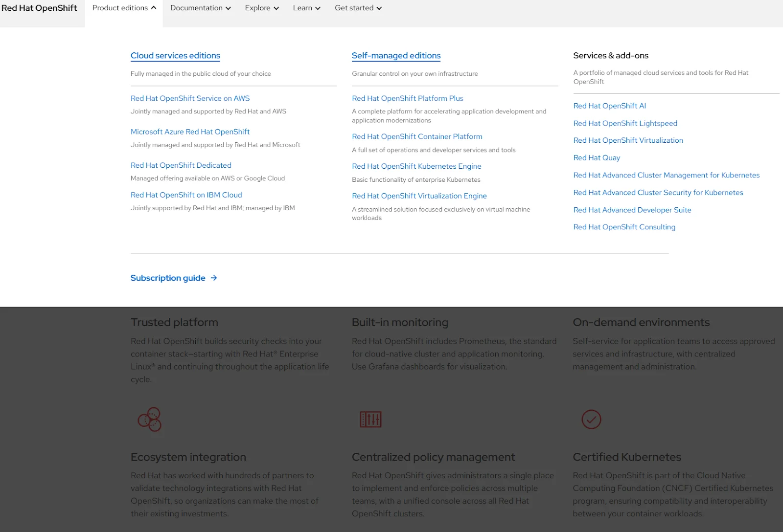Click the chevron next to Get started
Image resolution: width=783 pixels, height=532 pixels.
[x=379, y=8]
